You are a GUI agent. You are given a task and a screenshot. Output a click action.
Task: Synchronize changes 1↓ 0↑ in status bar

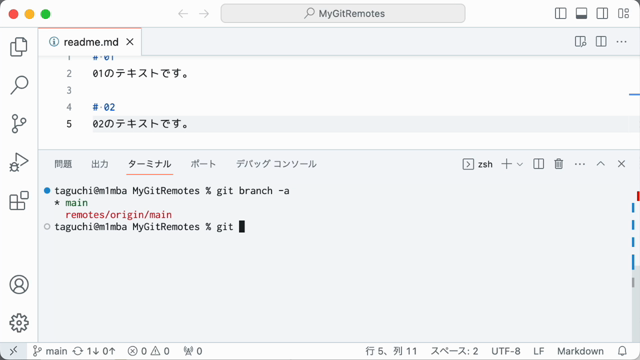pos(94,351)
